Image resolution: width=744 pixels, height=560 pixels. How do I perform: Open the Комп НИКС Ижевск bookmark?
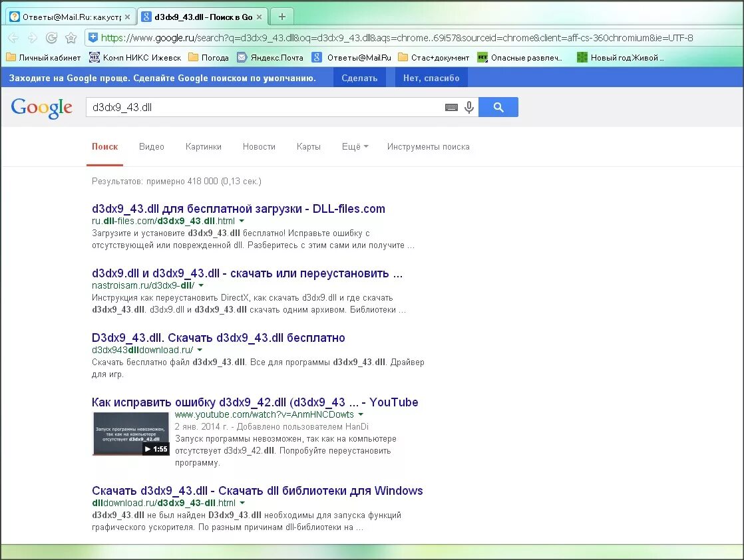point(135,57)
